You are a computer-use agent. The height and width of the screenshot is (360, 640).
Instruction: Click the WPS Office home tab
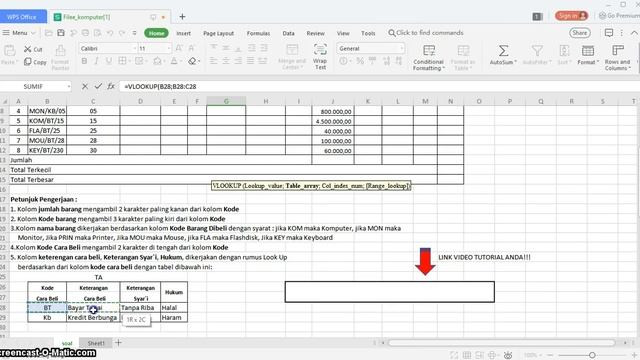pos(23,17)
